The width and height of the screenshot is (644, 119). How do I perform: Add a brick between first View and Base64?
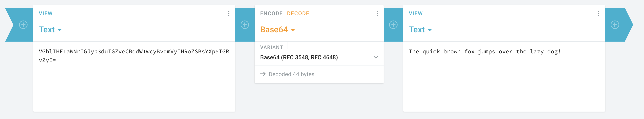click(244, 25)
